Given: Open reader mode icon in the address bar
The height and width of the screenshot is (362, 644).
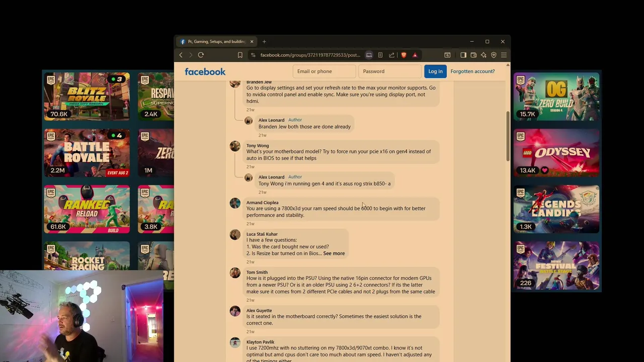Looking at the screenshot, I should tap(380, 55).
